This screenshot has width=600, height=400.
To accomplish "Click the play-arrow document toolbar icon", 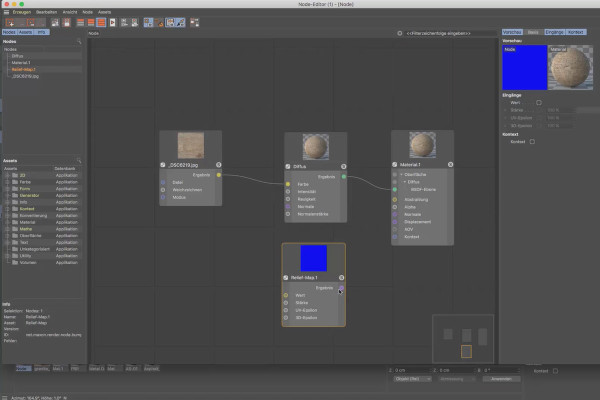I will 112,23.
